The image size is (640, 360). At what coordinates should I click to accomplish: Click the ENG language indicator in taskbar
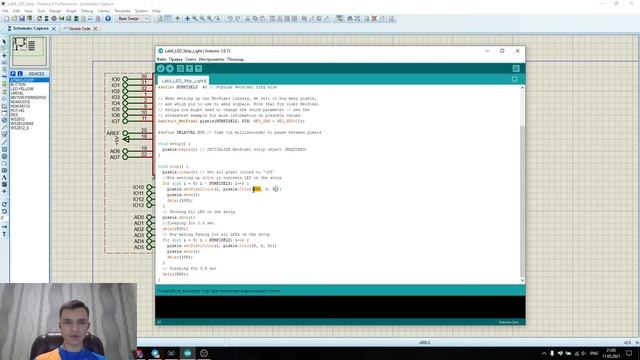click(x=594, y=353)
